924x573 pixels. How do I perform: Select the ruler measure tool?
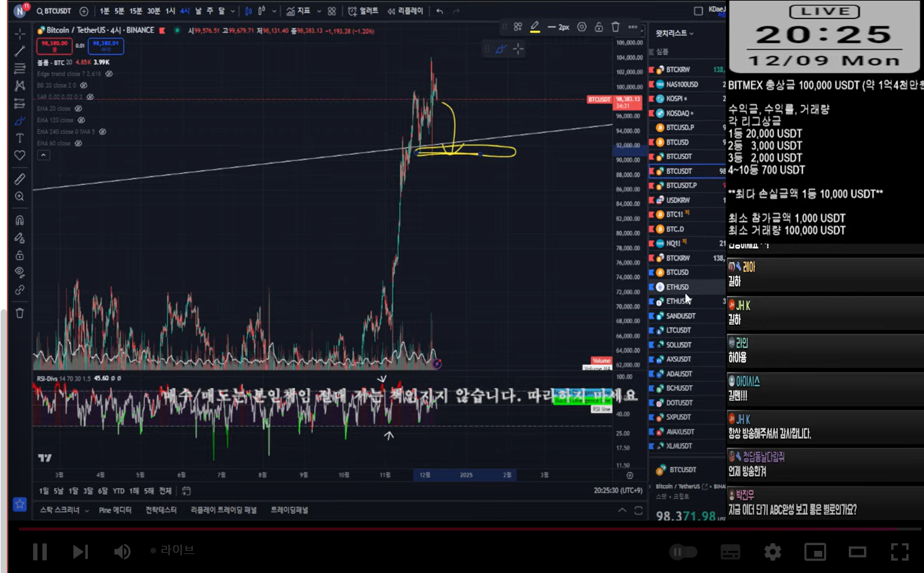[20, 179]
